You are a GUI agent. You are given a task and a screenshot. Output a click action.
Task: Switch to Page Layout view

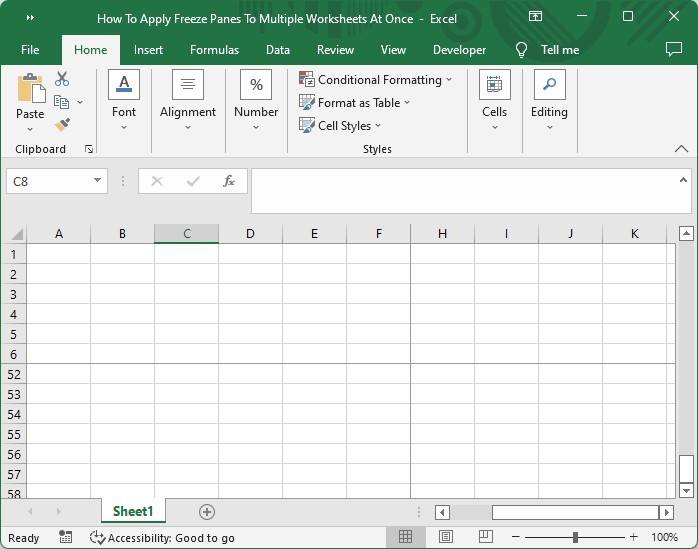(446, 537)
